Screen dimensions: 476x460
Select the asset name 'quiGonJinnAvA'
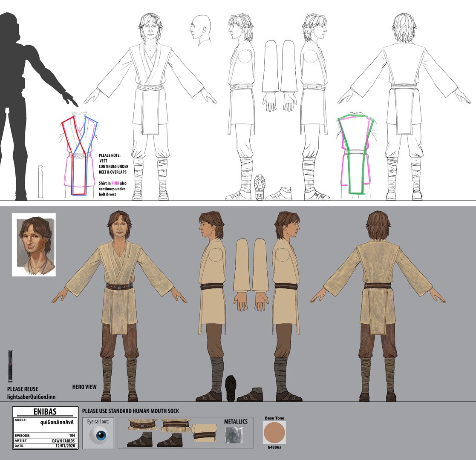click(x=57, y=422)
